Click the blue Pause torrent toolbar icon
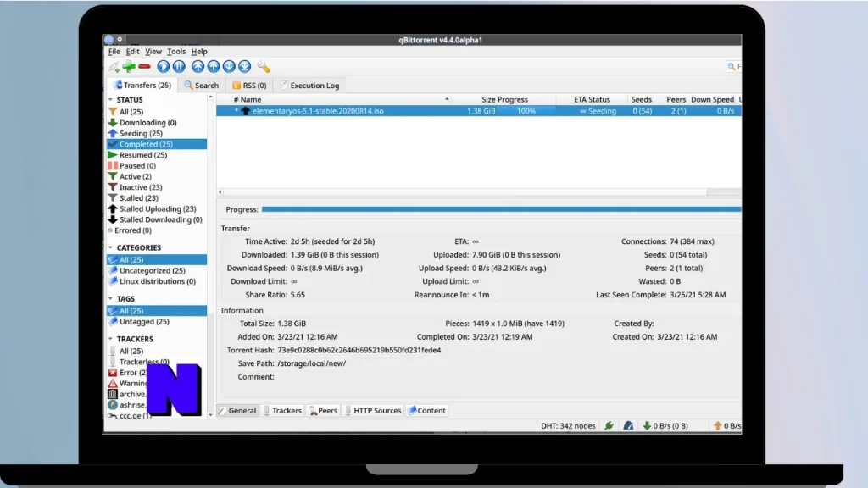Viewport: 868px width, 488px height. point(179,66)
